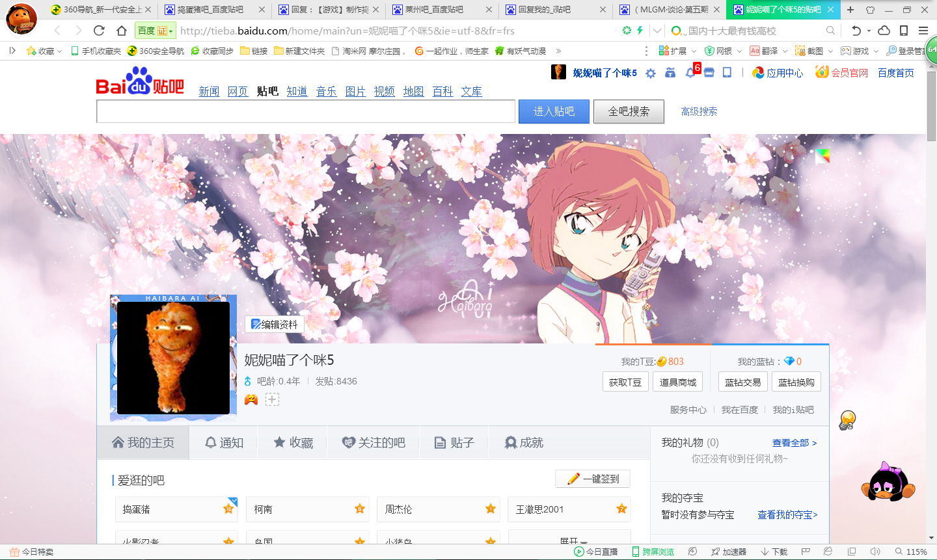The width and height of the screenshot is (937, 560).
Task: Toggle favorite star for 王澈思2001 bar
Action: (x=621, y=509)
